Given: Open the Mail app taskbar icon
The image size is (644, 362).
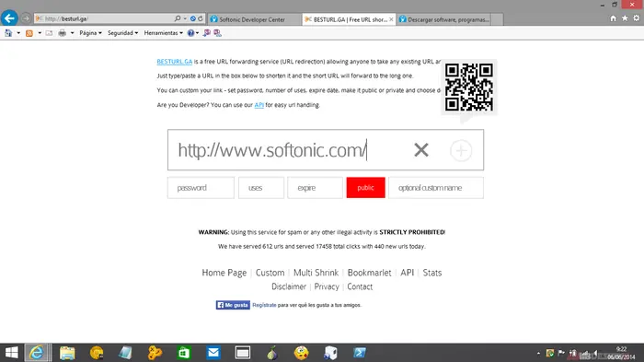Looking at the screenshot, I should [x=213, y=353].
